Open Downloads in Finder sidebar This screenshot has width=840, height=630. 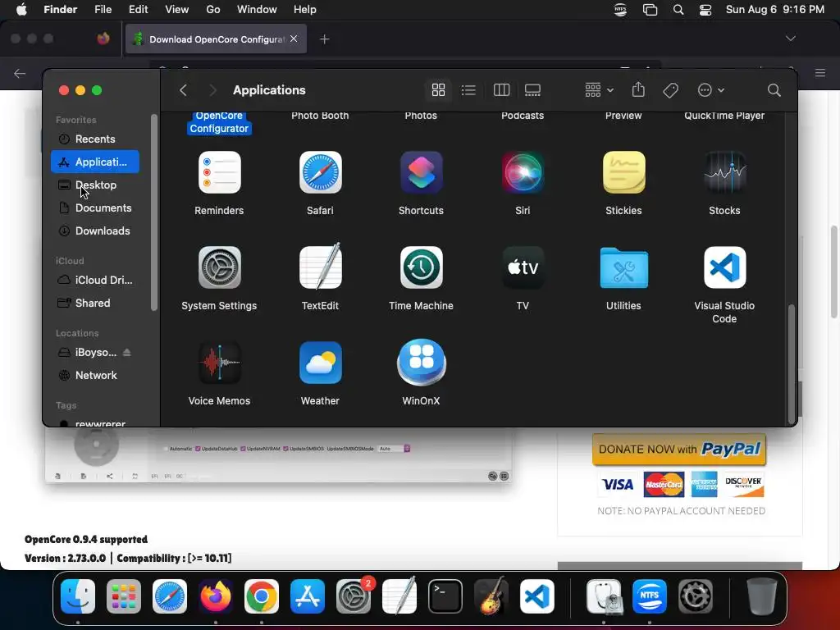95,231
